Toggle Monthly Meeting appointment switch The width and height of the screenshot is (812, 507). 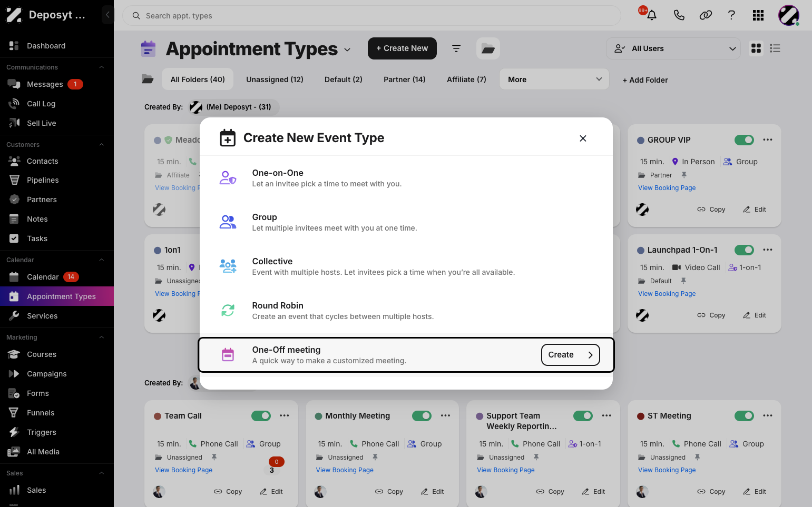point(422,416)
